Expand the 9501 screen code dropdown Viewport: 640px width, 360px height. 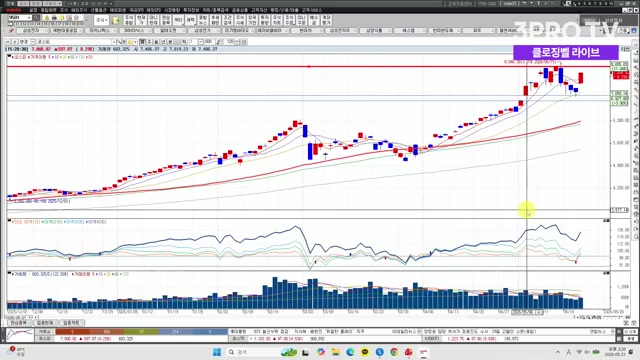point(29,18)
